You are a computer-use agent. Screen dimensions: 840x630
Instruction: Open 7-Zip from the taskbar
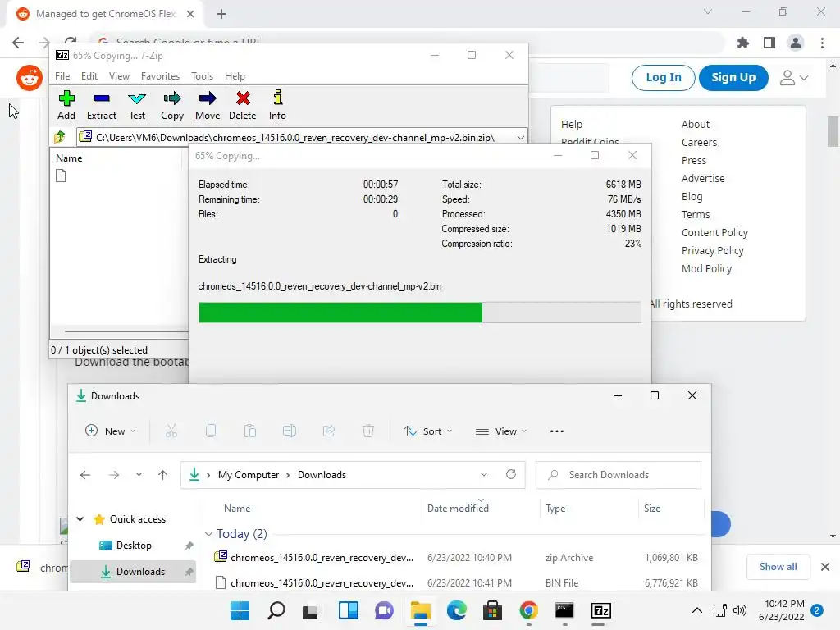[601, 610]
